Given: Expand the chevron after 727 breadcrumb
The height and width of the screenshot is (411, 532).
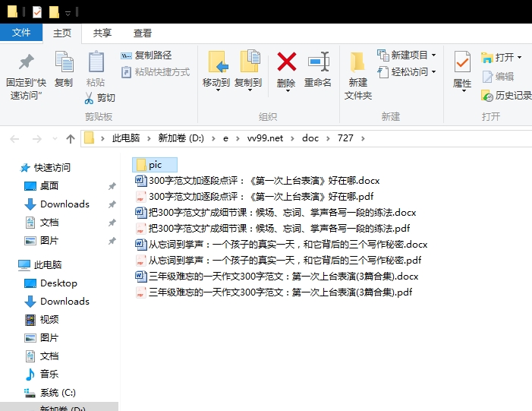Looking at the screenshot, I should tap(363, 138).
